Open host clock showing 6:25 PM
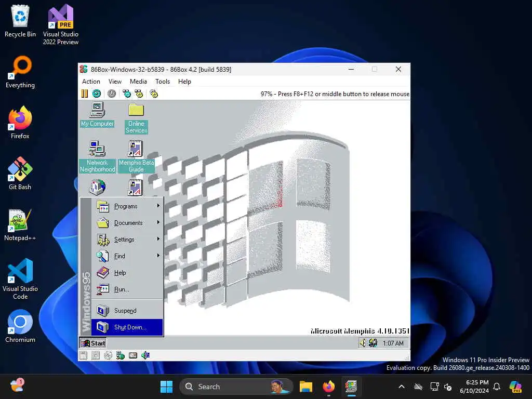532x399 pixels. [x=474, y=387]
